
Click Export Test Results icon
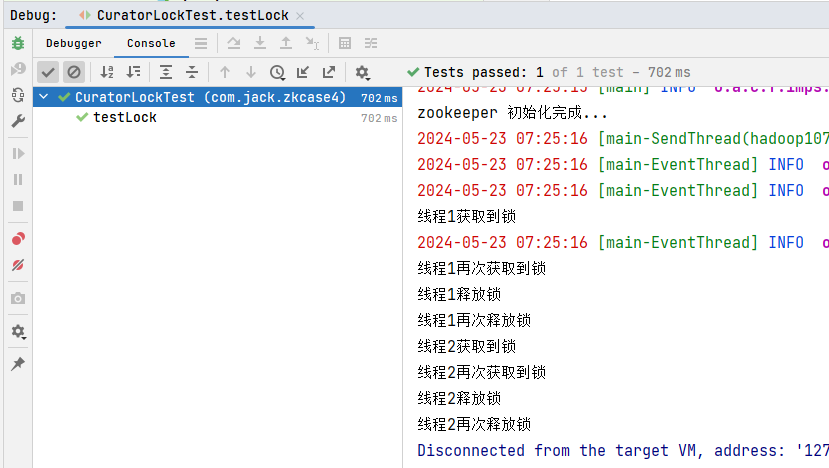click(329, 72)
